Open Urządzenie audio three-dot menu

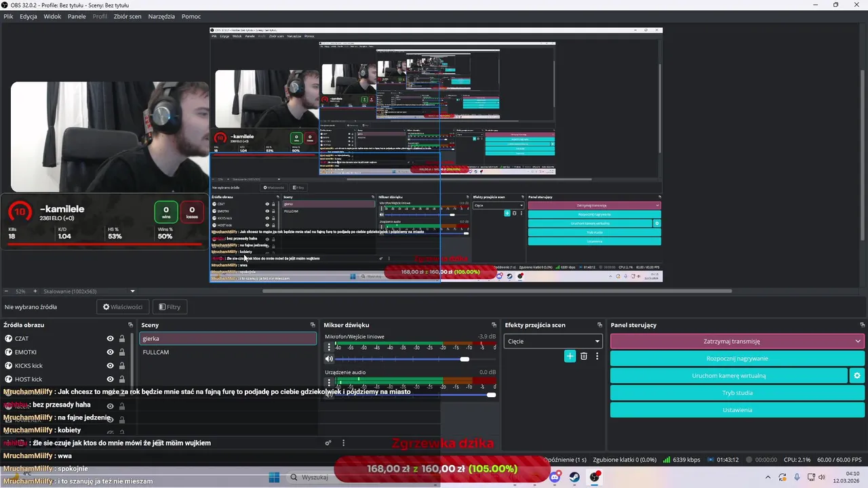tap(329, 382)
